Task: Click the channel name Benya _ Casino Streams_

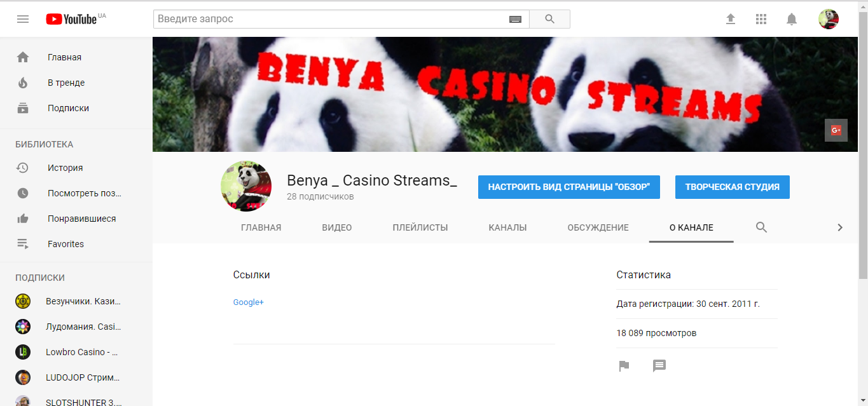Action: 372,180
